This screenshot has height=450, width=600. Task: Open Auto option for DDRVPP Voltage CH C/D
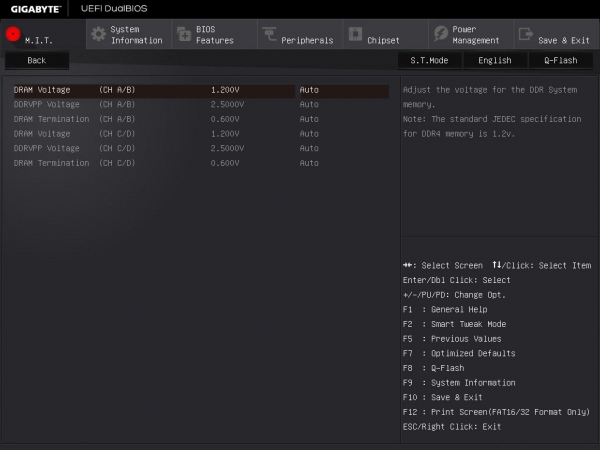click(x=309, y=148)
